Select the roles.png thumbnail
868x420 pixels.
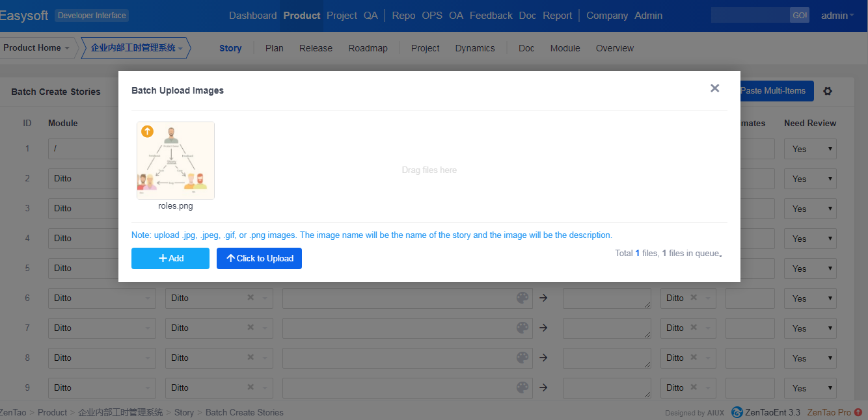(176, 161)
